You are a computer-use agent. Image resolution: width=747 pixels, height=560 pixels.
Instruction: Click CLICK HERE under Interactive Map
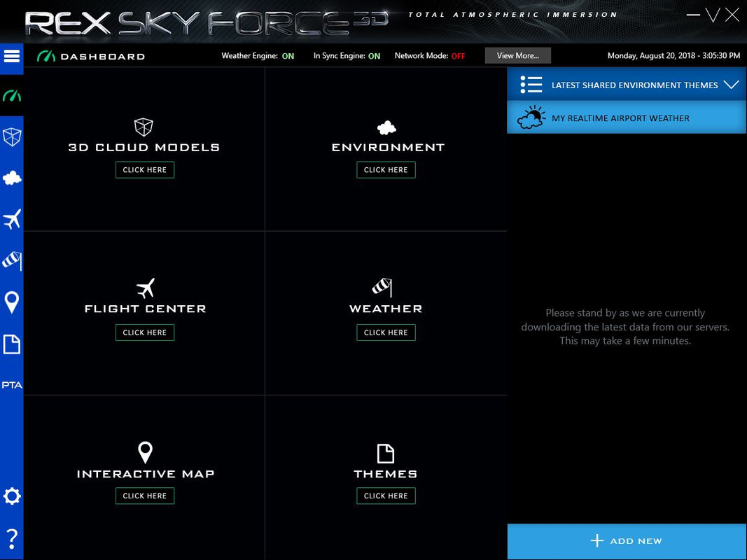145,496
